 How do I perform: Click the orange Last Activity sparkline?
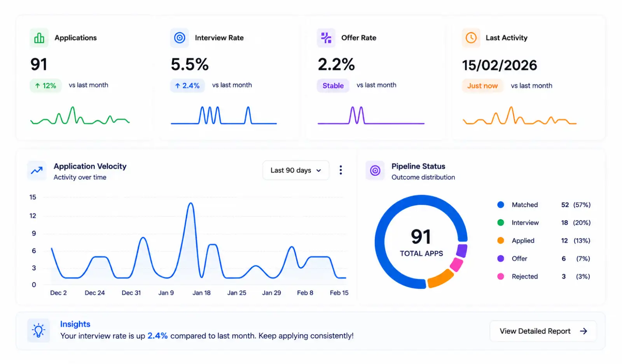tap(520, 115)
